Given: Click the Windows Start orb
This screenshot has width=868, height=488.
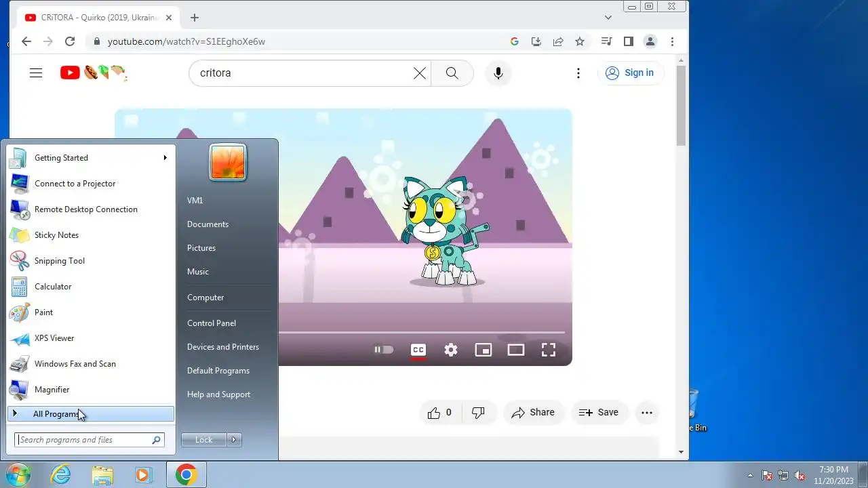Looking at the screenshot, I should click(17, 474).
